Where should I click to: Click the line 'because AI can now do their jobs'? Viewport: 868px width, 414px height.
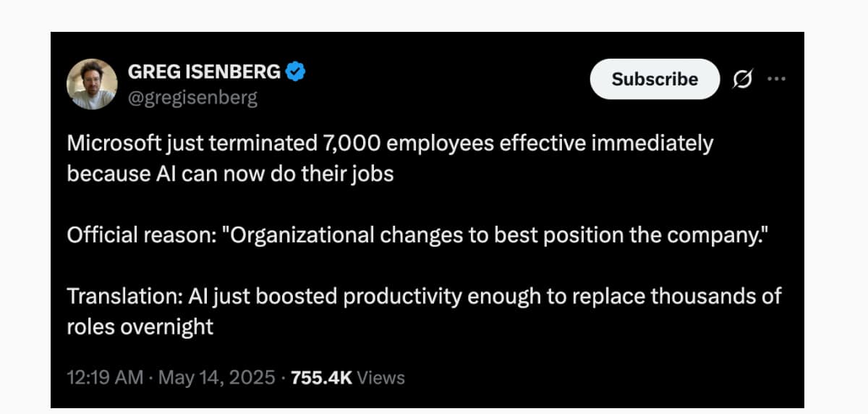[230, 174]
